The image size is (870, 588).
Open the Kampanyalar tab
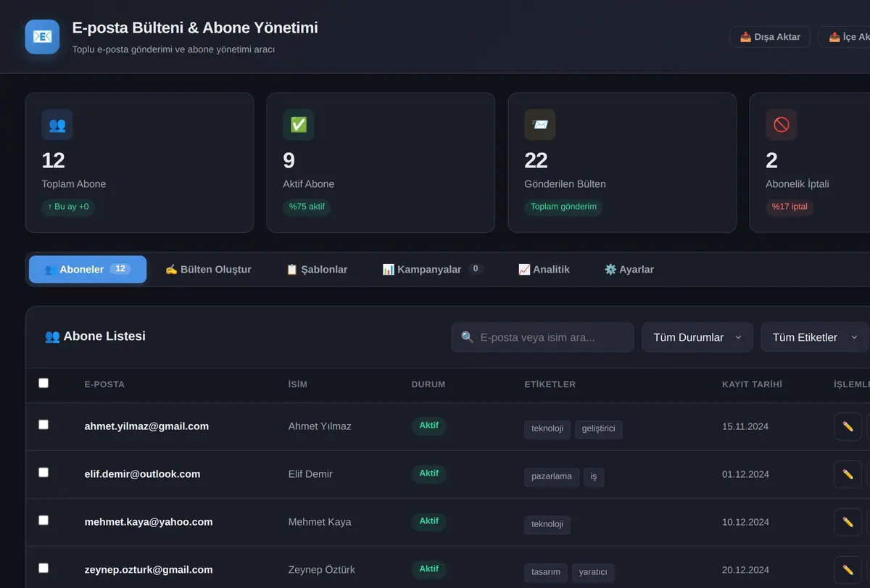(432, 269)
